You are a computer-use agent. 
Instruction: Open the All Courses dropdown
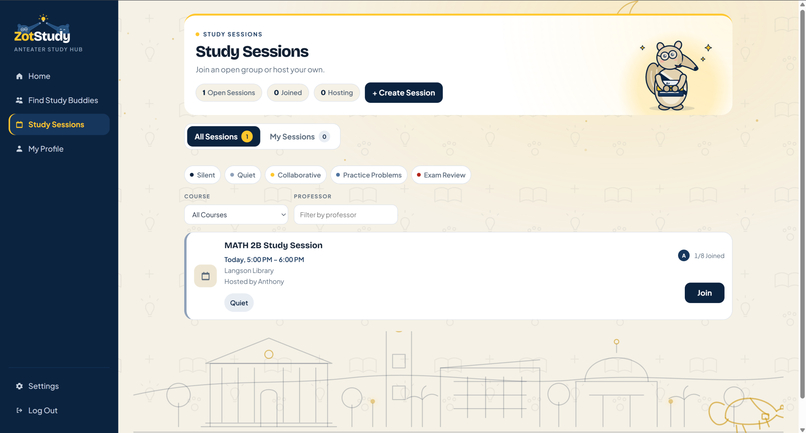click(236, 215)
